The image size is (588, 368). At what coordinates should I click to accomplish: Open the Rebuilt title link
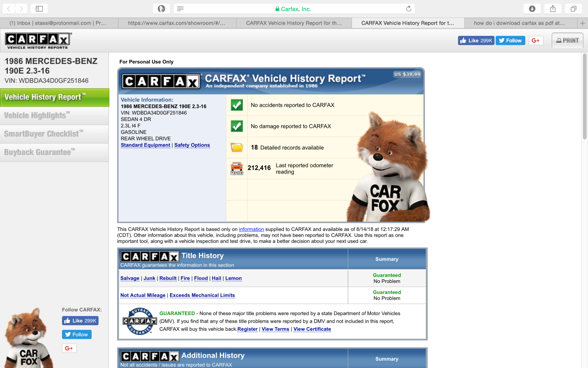tap(168, 278)
